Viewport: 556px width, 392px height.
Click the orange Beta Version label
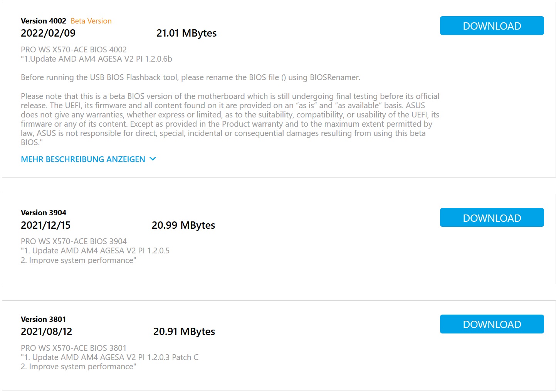point(91,21)
